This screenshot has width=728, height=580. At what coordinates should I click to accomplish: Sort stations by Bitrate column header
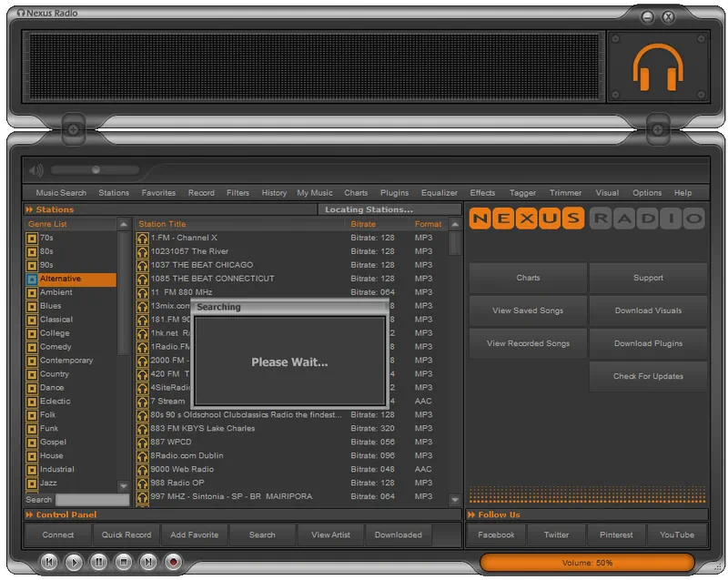pos(363,224)
